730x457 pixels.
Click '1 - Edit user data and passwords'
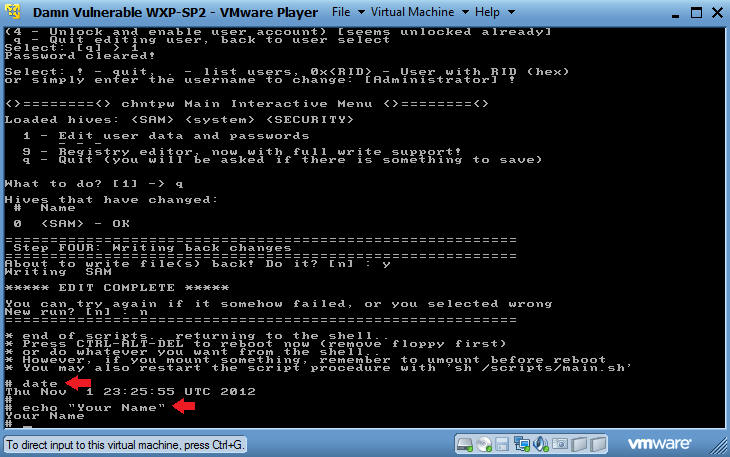pos(166,136)
